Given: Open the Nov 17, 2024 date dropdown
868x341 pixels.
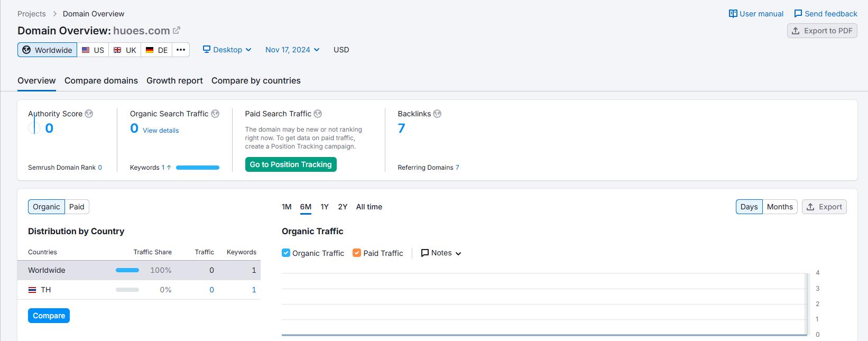Looking at the screenshot, I should (x=292, y=50).
